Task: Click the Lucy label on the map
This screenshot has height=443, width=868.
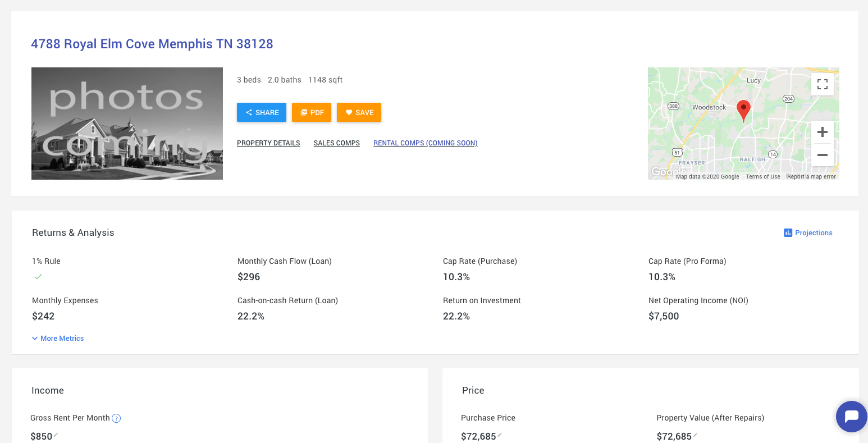Action: (753, 80)
